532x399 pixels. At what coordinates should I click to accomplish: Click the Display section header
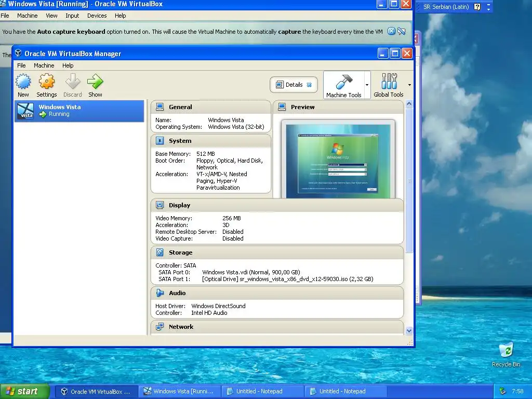277,205
